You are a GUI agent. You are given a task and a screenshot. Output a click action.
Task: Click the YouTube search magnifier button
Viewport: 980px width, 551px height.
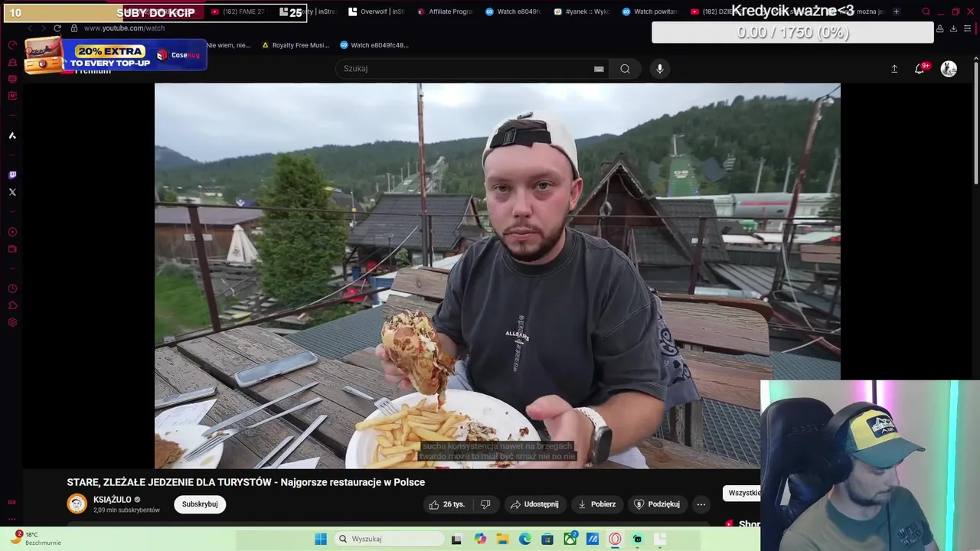pyautogui.click(x=625, y=69)
